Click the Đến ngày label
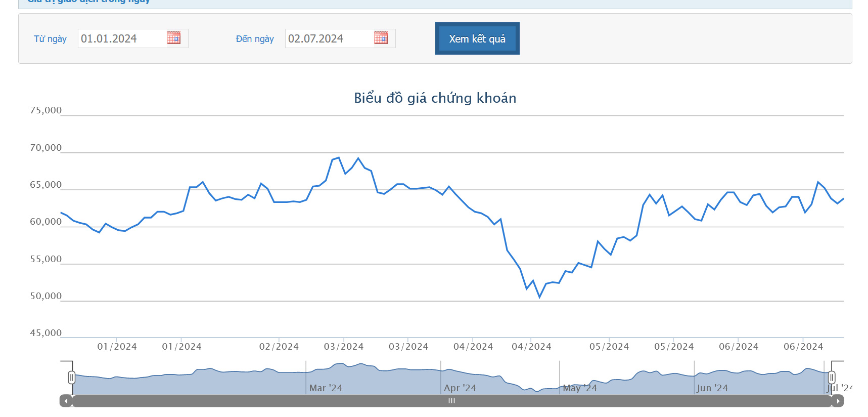Screen dimensions: 868x417 coord(255,39)
